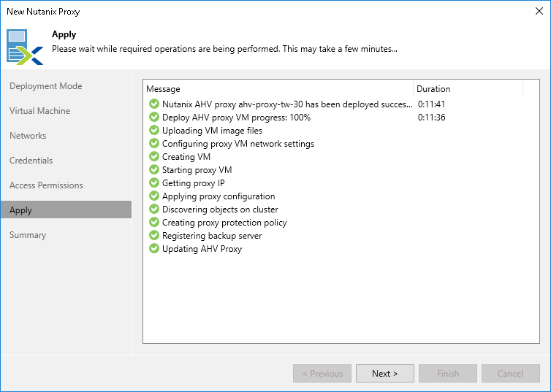Click green check icon beside 'Uploading VM image files'
Screen dimensions: 551x392
[154, 130]
